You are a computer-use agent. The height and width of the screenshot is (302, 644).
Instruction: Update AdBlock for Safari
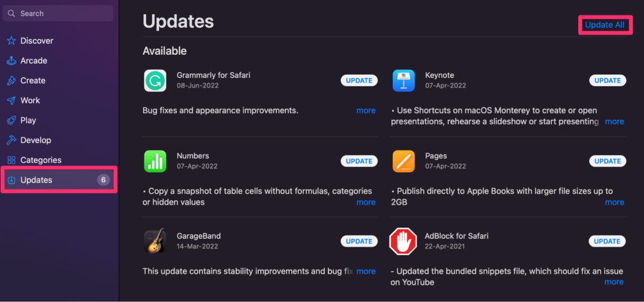(608, 241)
